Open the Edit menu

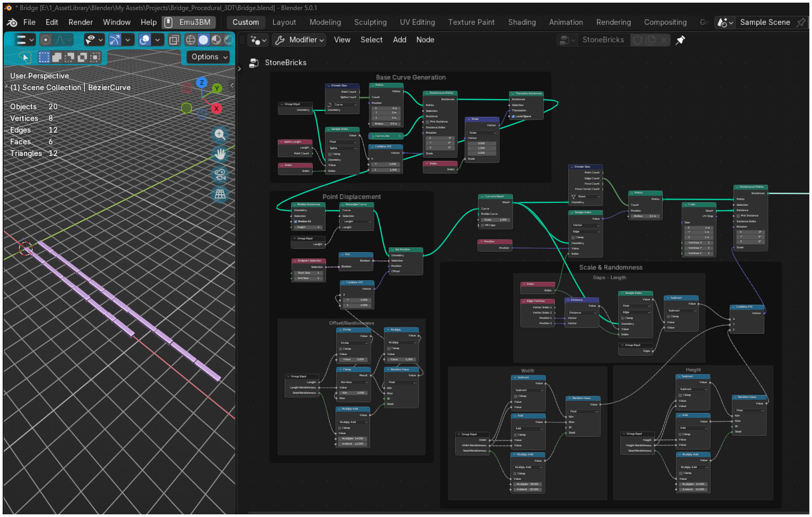click(x=52, y=22)
